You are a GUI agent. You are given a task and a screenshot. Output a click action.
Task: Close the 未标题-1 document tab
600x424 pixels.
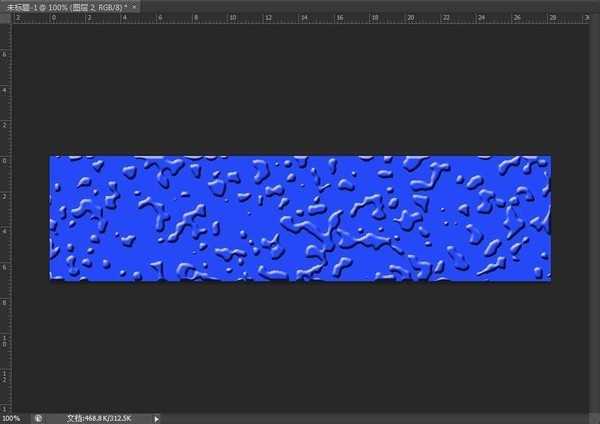point(134,6)
